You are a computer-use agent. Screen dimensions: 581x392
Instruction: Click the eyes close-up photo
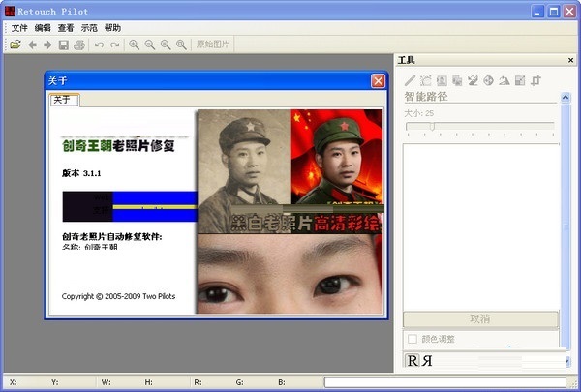(x=290, y=274)
